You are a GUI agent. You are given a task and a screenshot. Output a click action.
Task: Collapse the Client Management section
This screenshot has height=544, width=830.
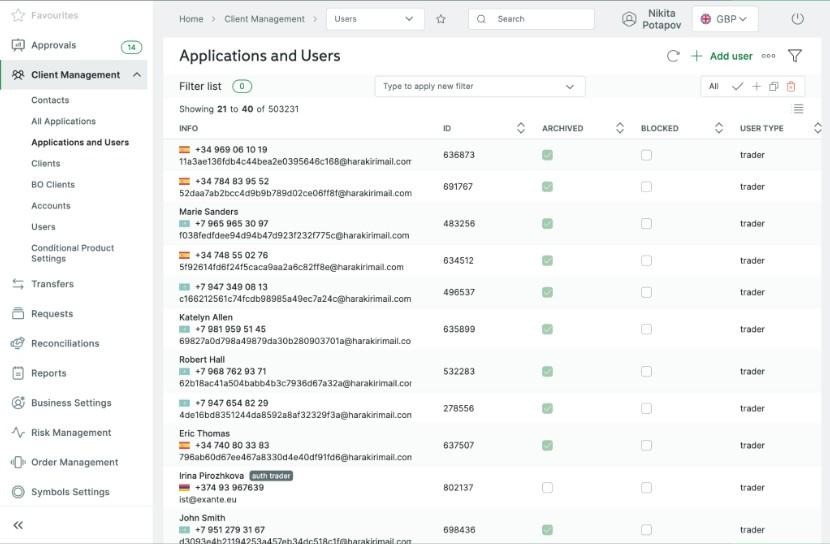point(137,75)
